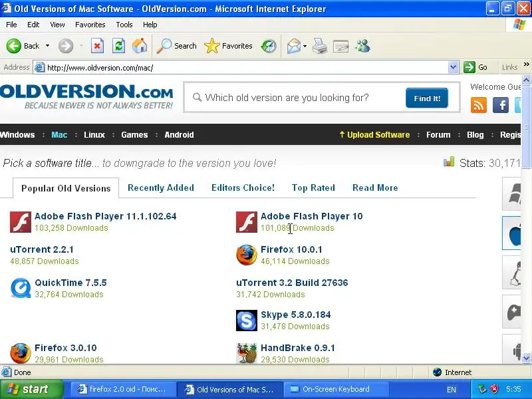Open the Linux navigation link
Screen dimensions: 532x399
coord(94,135)
